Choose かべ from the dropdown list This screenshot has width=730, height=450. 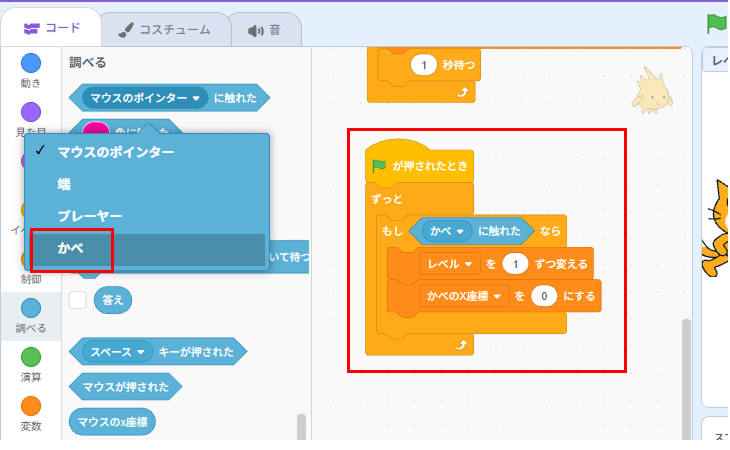(x=71, y=248)
